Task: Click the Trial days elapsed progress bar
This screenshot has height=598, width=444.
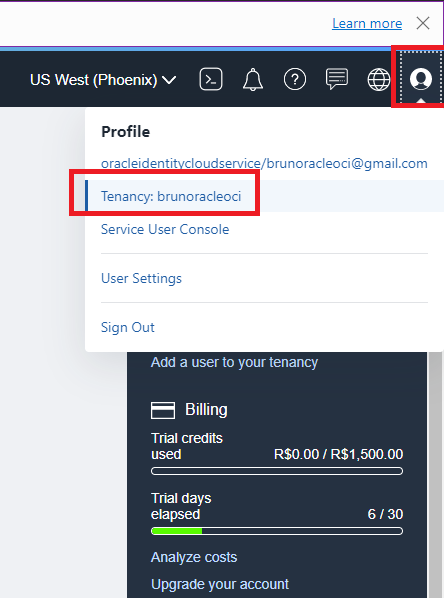Action: 277,531
